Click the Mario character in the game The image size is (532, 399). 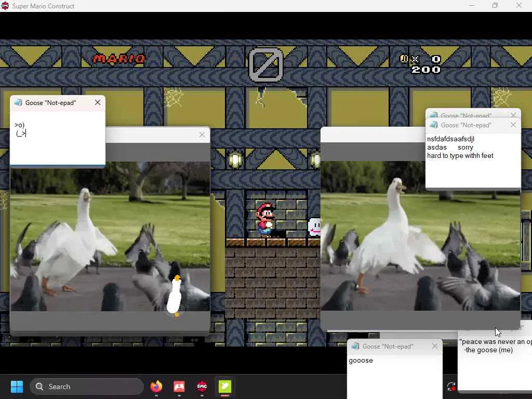coord(265,220)
